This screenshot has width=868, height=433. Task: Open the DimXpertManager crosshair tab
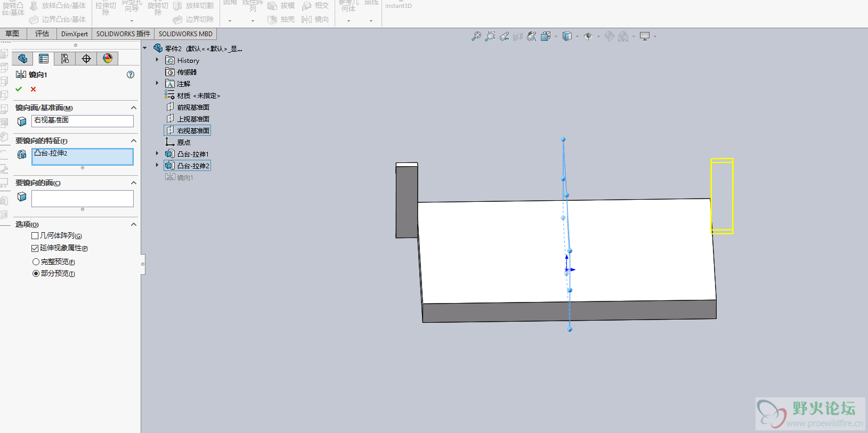[86, 59]
